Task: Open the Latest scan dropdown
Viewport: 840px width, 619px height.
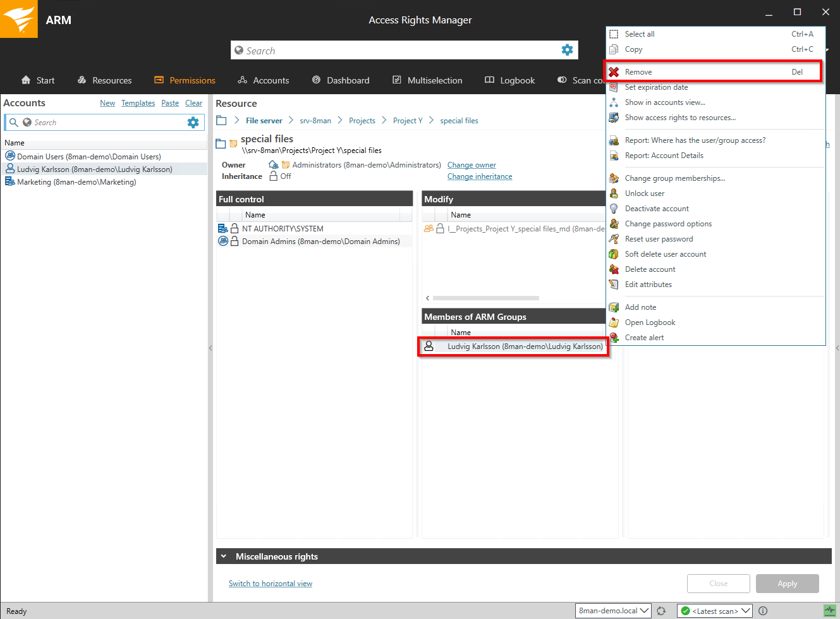Action: click(714, 611)
